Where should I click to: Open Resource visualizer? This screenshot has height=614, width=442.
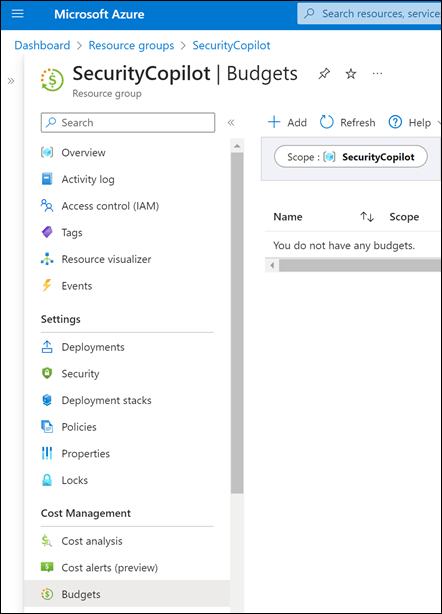[106, 259]
